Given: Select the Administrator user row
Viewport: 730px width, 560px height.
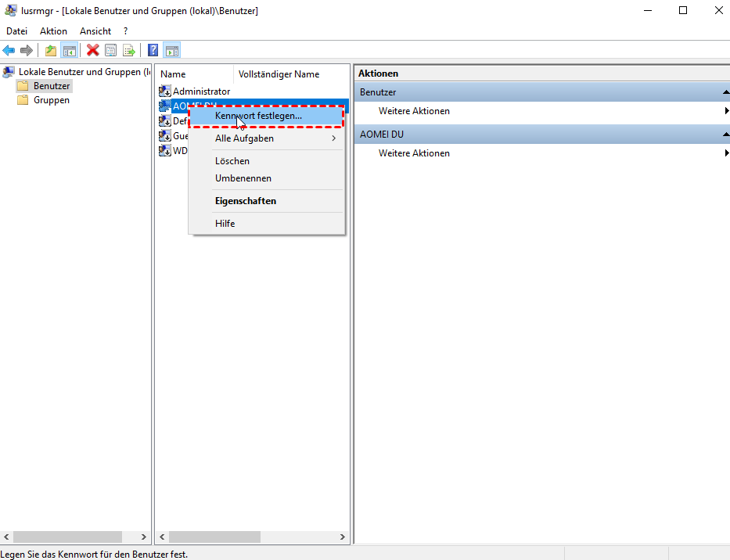Looking at the screenshot, I should (x=201, y=92).
